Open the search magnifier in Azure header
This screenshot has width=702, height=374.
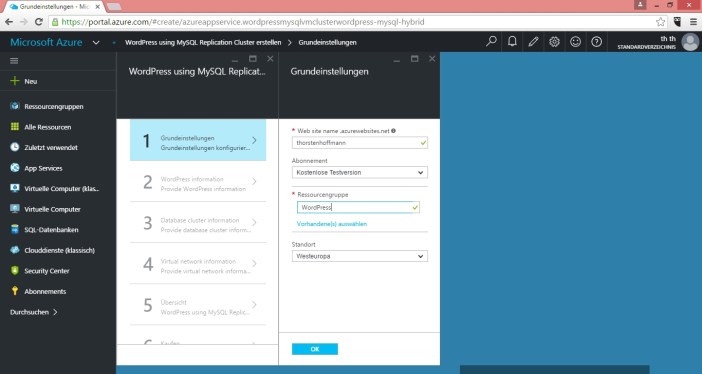click(x=491, y=42)
